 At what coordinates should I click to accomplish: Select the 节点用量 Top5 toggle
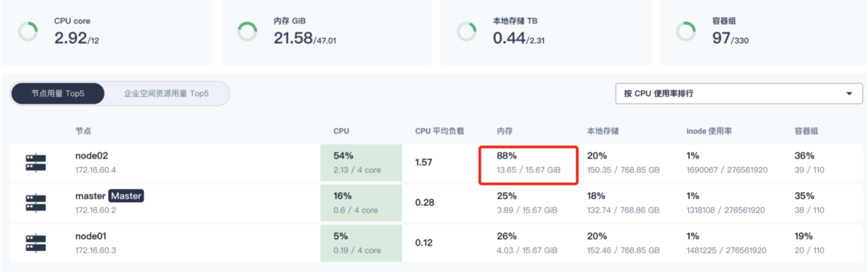click(58, 94)
